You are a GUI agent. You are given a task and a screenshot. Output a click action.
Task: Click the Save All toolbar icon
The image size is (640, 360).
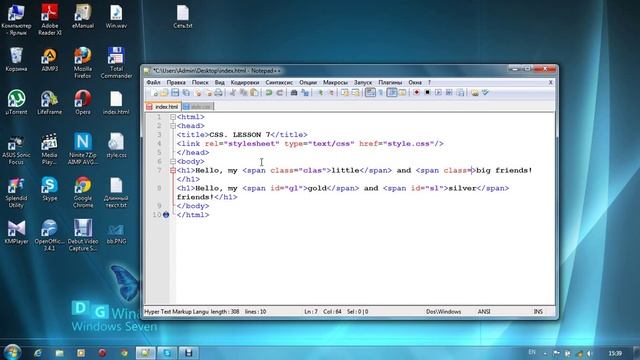click(x=186, y=93)
